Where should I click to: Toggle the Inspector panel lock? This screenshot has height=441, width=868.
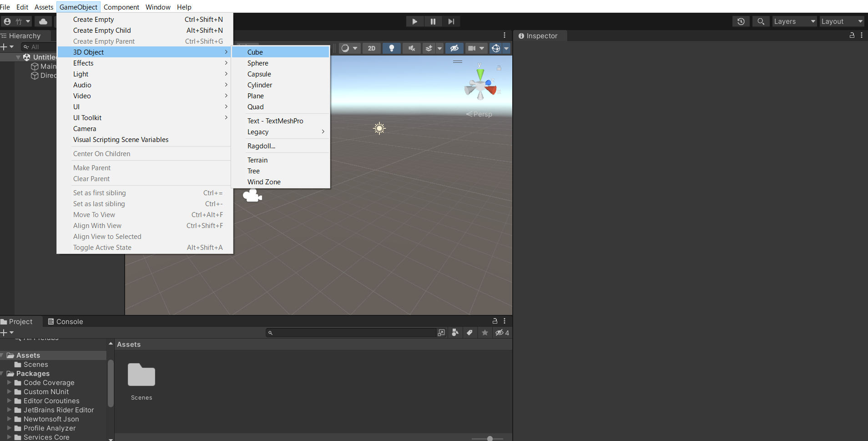[852, 35]
